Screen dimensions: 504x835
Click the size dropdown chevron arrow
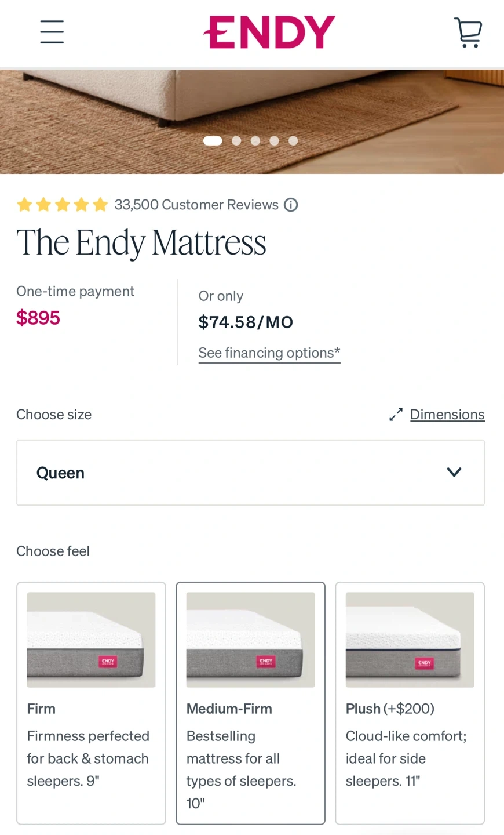[x=454, y=473]
